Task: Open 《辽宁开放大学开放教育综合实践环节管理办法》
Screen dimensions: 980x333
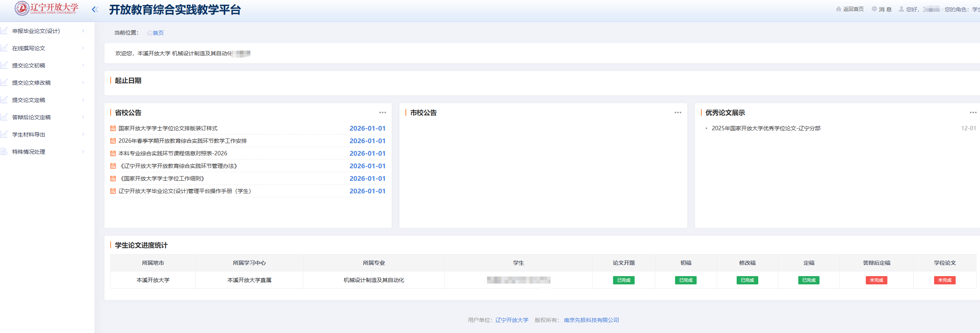Action: pos(178,166)
